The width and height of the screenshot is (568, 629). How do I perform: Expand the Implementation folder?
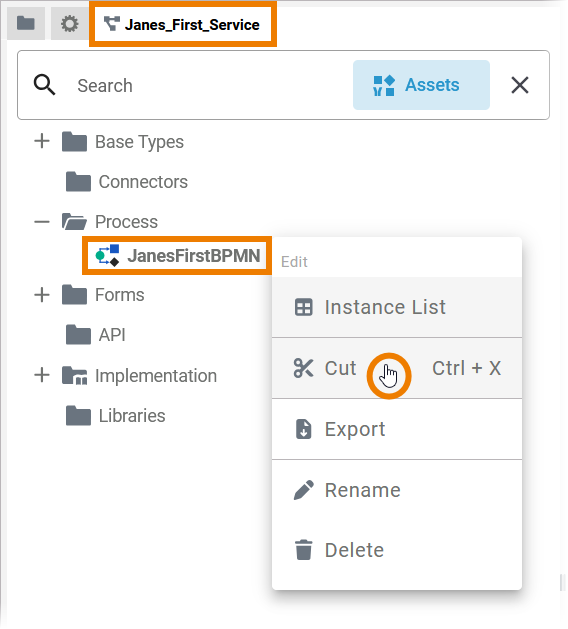42,375
